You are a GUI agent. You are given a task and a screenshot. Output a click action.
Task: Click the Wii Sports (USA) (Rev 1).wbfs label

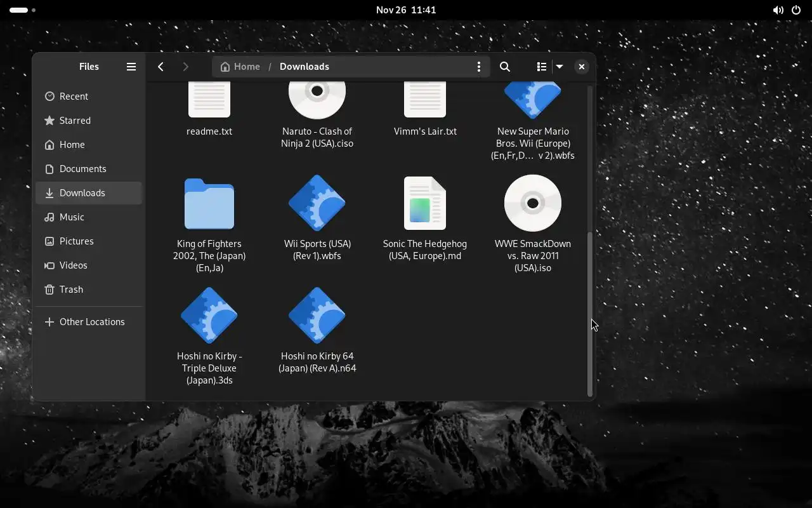317,250
